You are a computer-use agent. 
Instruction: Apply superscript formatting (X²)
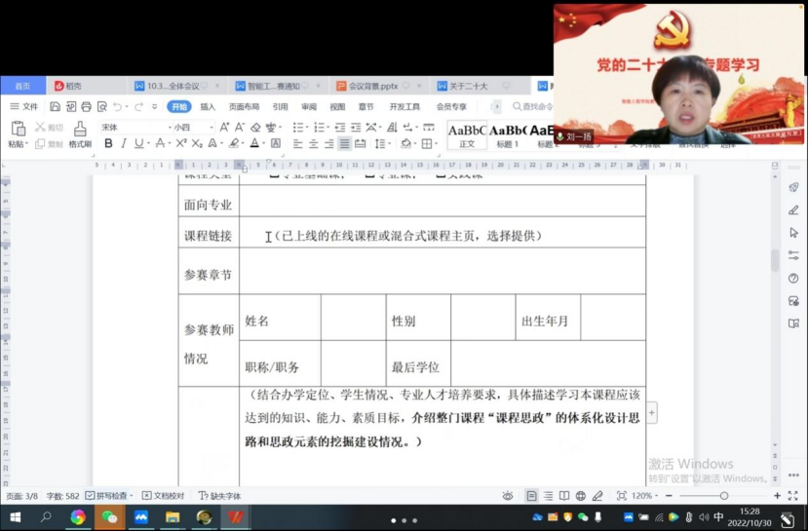(180, 143)
